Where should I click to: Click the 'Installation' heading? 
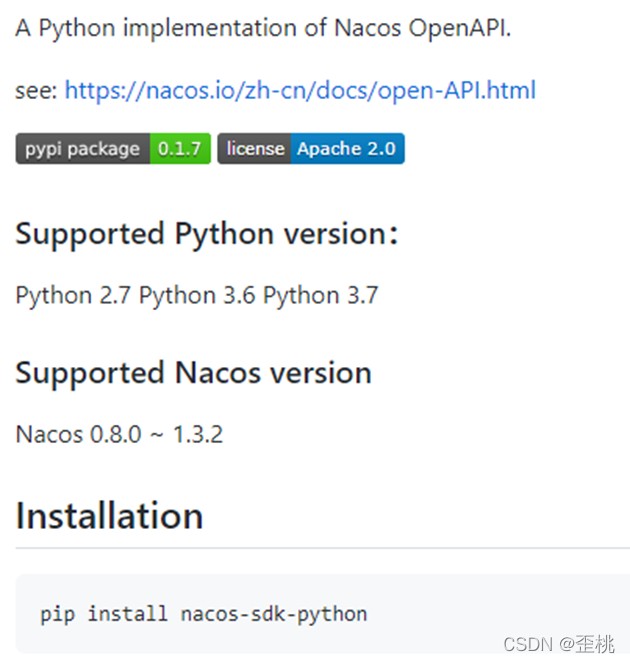click(x=110, y=516)
